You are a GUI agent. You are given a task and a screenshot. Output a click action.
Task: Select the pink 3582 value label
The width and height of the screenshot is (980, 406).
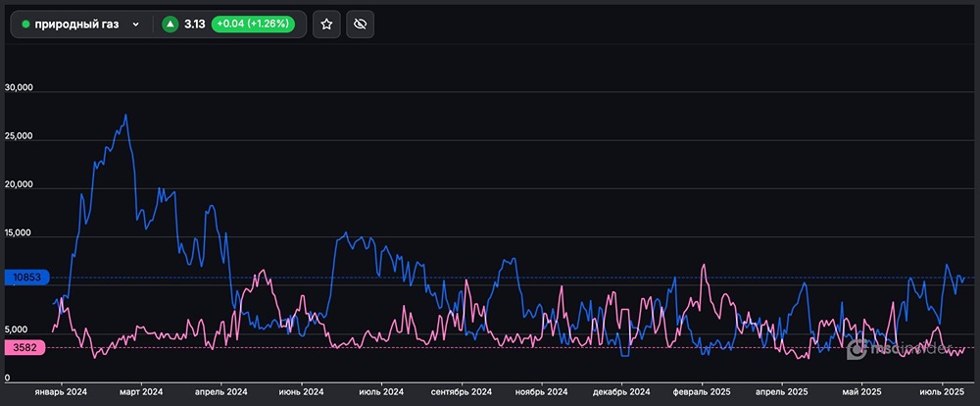pyautogui.click(x=24, y=347)
